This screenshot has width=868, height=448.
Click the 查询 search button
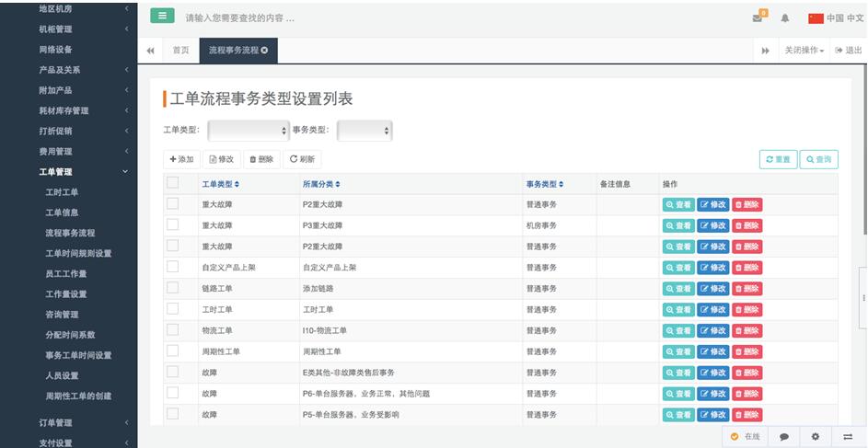click(818, 159)
